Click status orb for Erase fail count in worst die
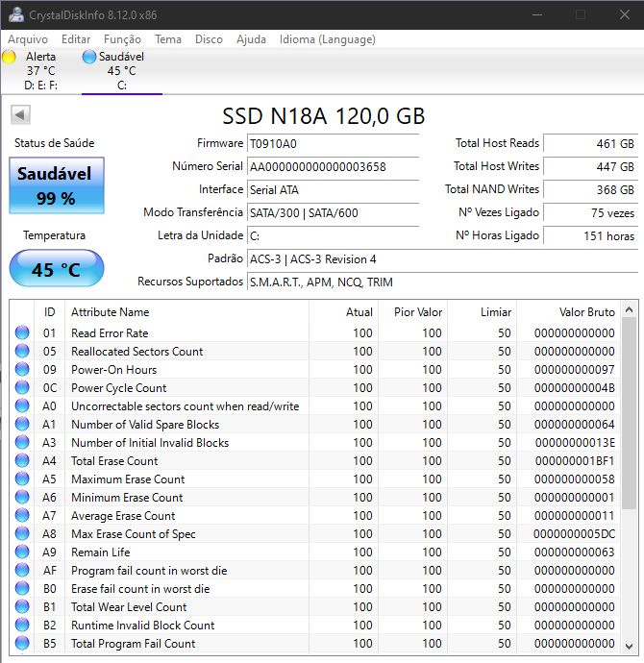Image resolution: width=644 pixels, height=663 pixels. pyautogui.click(x=22, y=589)
